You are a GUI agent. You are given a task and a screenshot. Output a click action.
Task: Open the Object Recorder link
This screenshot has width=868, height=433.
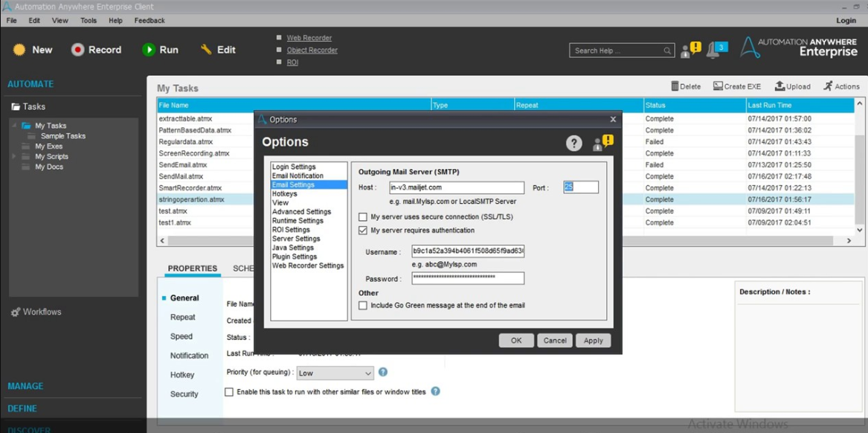(x=312, y=51)
